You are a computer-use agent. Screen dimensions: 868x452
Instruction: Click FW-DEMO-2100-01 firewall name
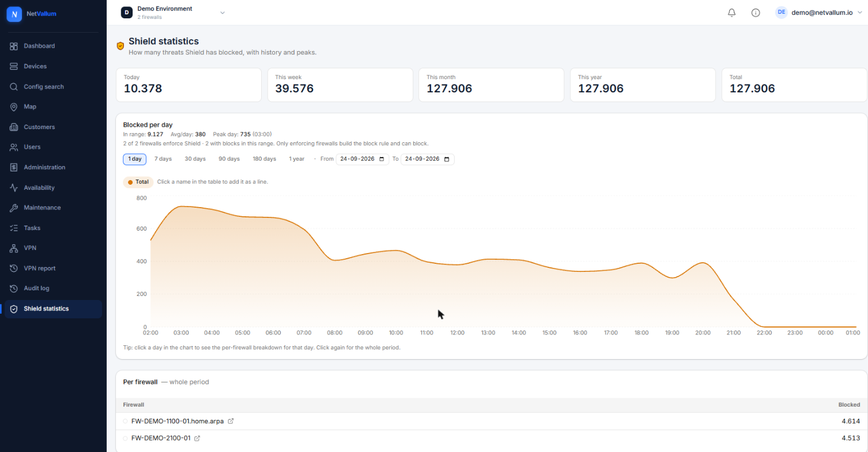161,438
